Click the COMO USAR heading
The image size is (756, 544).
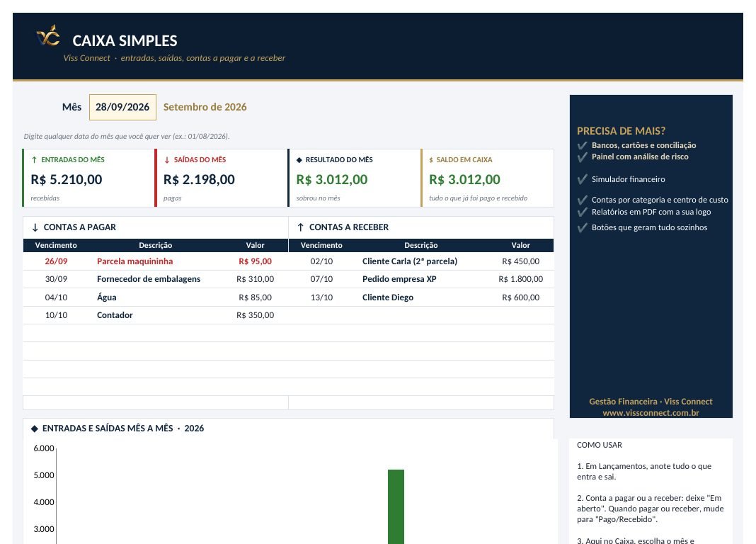click(600, 445)
